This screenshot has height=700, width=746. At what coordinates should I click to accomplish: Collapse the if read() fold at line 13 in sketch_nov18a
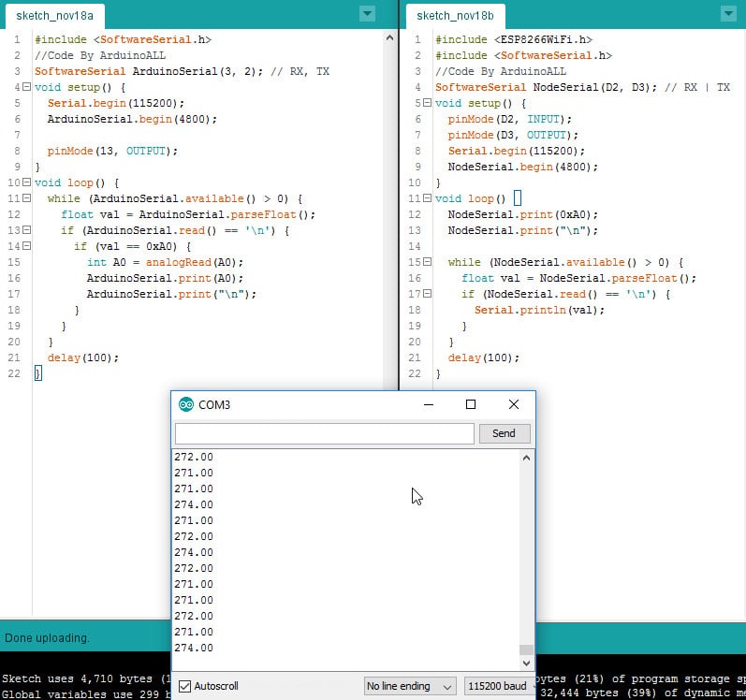pyautogui.click(x=26, y=229)
